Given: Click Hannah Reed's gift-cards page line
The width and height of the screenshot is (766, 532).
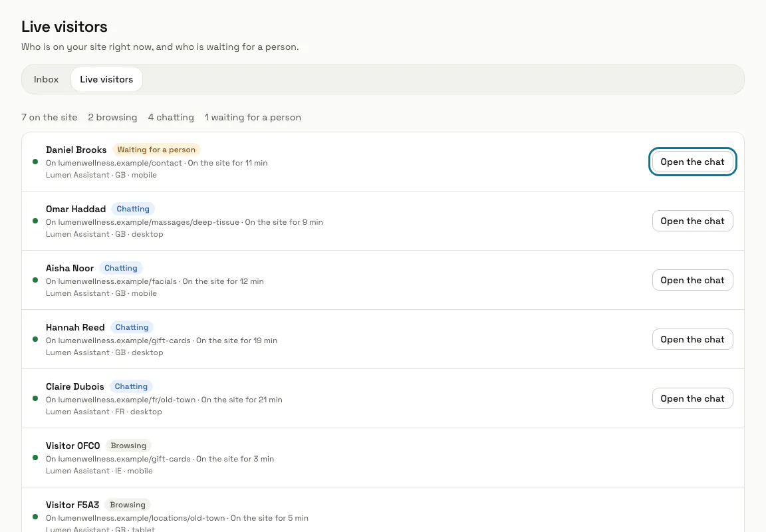Looking at the screenshot, I should click(162, 340).
